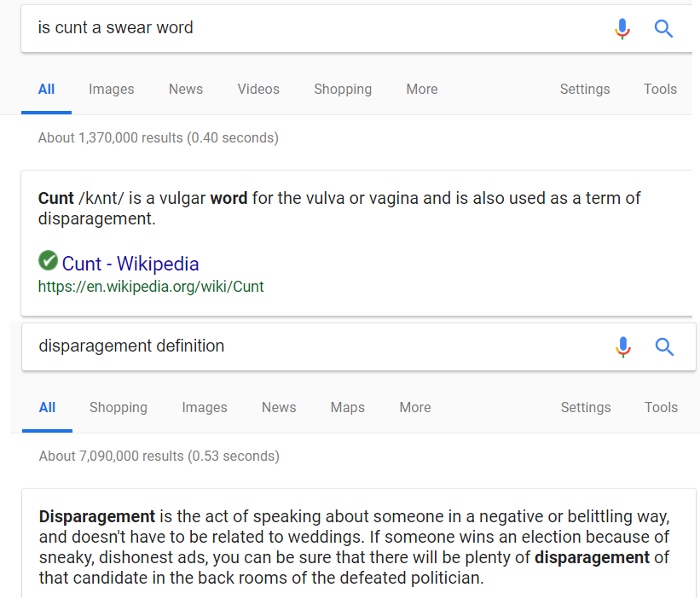Click the 'is cunt a swear word' search field
This screenshot has width=700, height=605.
313,28
